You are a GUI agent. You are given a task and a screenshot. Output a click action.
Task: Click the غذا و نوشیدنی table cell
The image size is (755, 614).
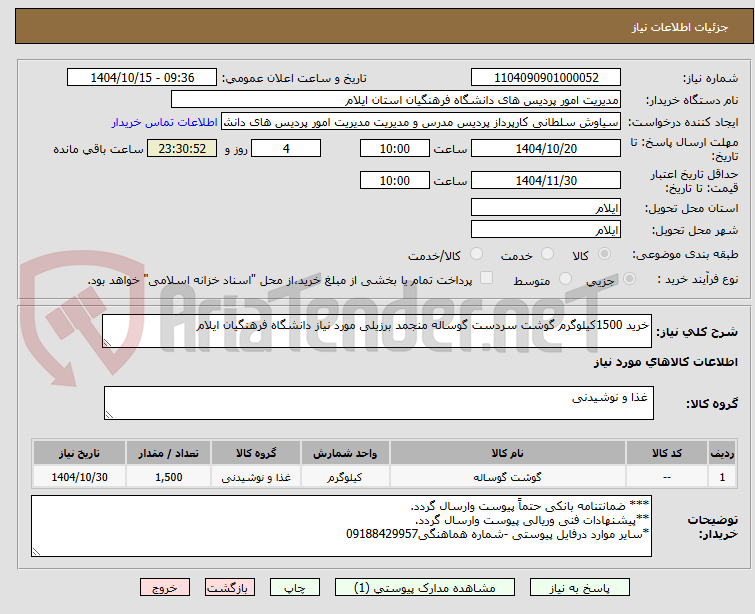256,477
